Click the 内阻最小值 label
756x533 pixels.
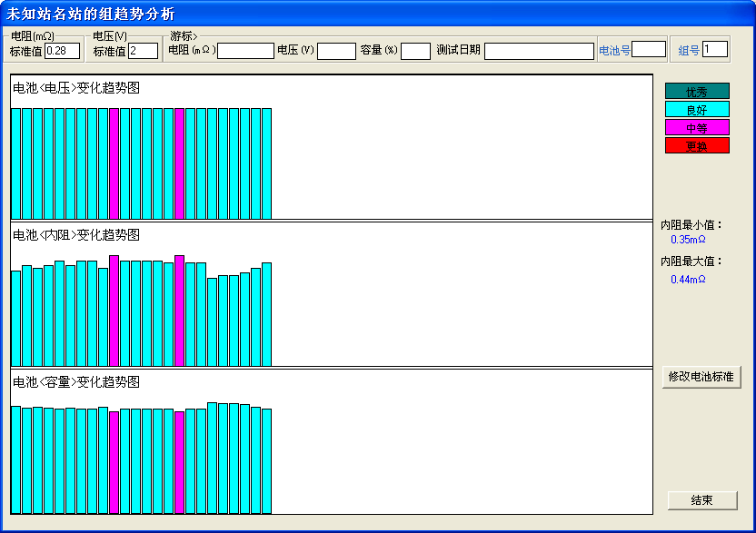pos(691,224)
